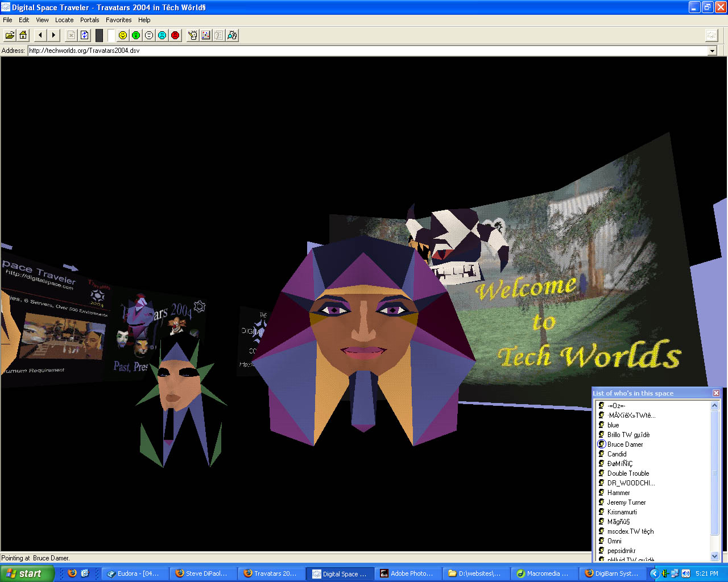728x582 pixels.
Task: Switch to Macromedia taskbar button
Action: tap(545, 573)
